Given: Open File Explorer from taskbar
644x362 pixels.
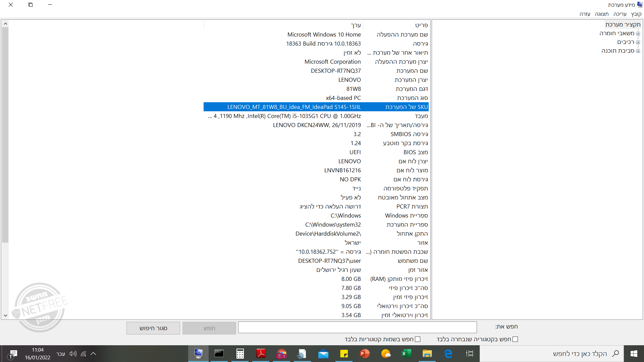Looking at the screenshot, I should pyautogui.click(x=427, y=354).
